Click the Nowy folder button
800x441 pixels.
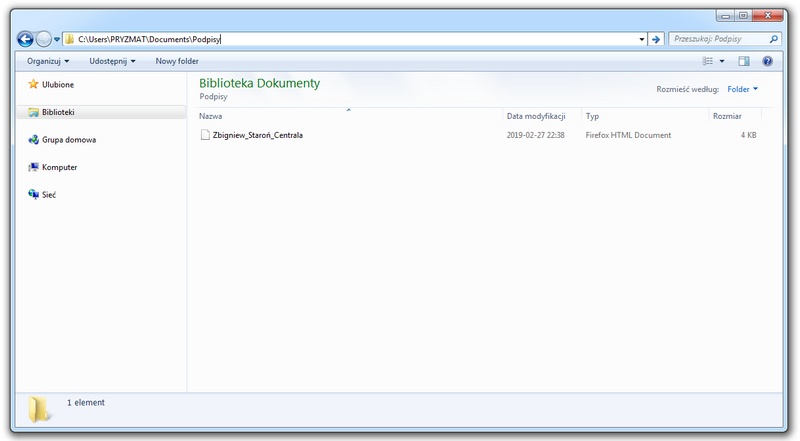pos(177,61)
